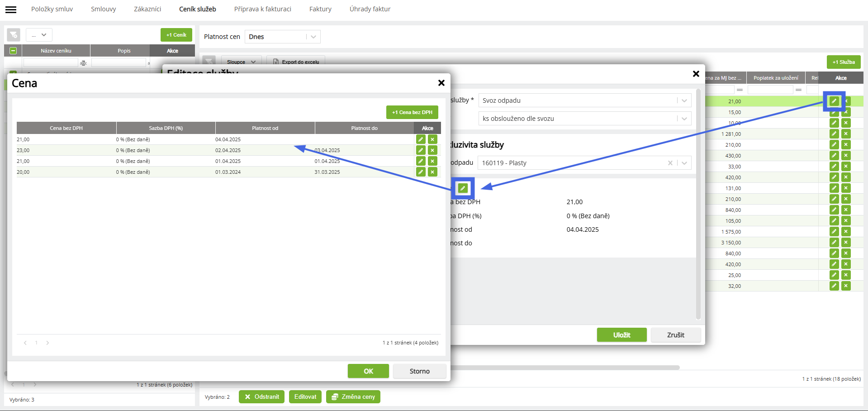Delete the service row priced 33,00
The image size is (868, 411).
[x=846, y=167]
